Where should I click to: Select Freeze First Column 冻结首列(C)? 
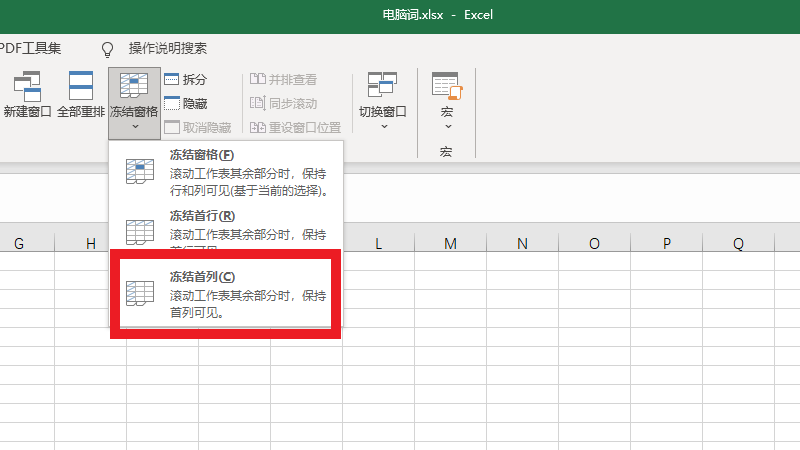[226, 293]
